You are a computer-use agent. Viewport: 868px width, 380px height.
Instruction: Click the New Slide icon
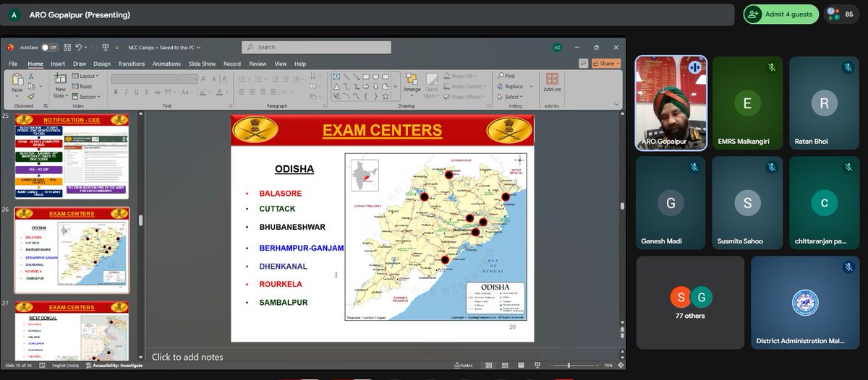click(61, 78)
